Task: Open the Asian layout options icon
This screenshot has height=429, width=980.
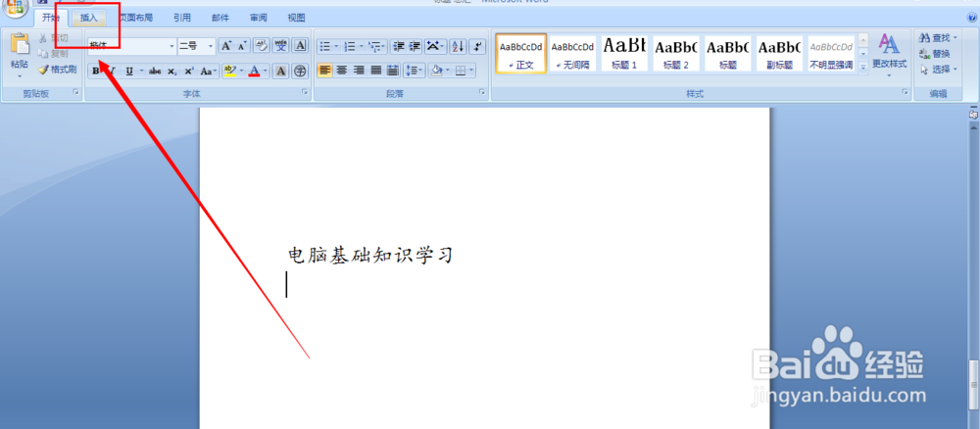Action: [435, 46]
